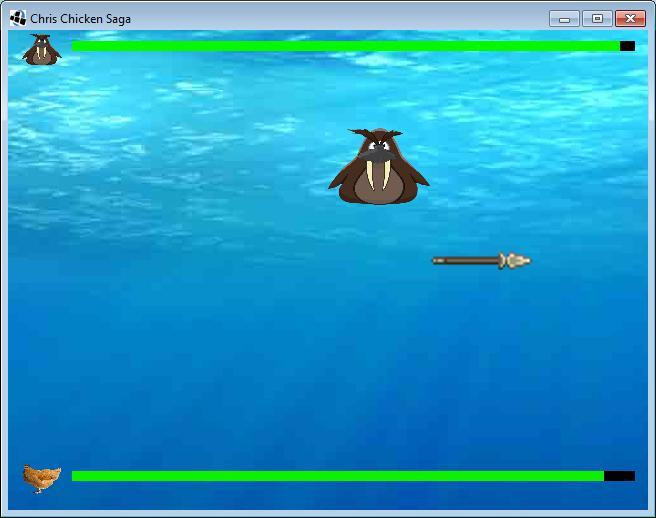Viewport: 656px width, 518px height.
Task: Click the app icon in the title bar
Action: 18,18
